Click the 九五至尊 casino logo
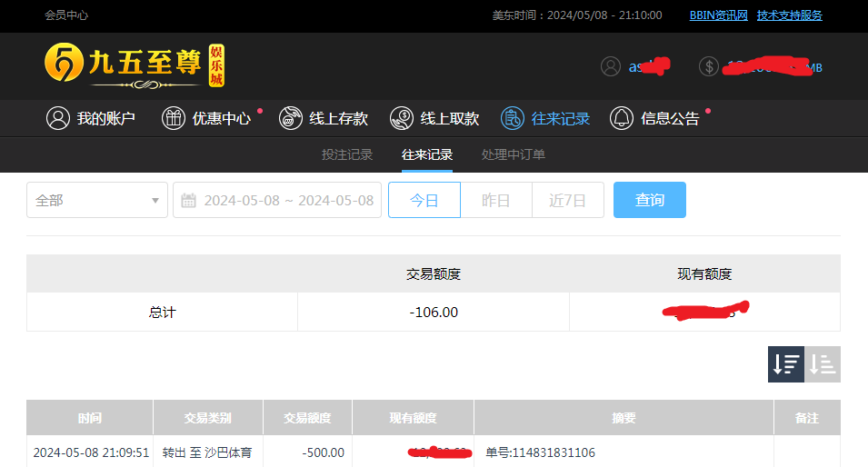 [135, 65]
